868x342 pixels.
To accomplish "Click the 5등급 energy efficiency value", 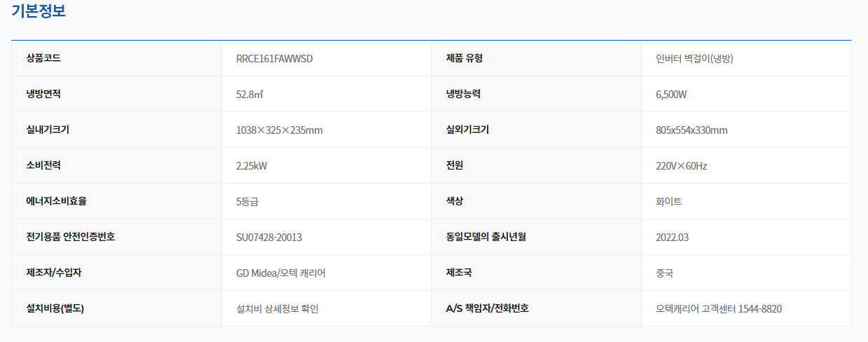I will point(248,202).
